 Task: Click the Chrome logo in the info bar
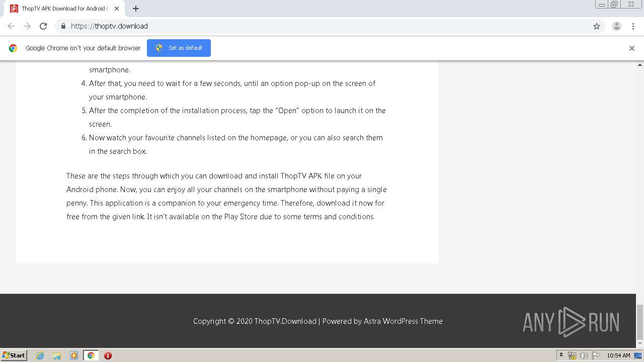click(13, 48)
